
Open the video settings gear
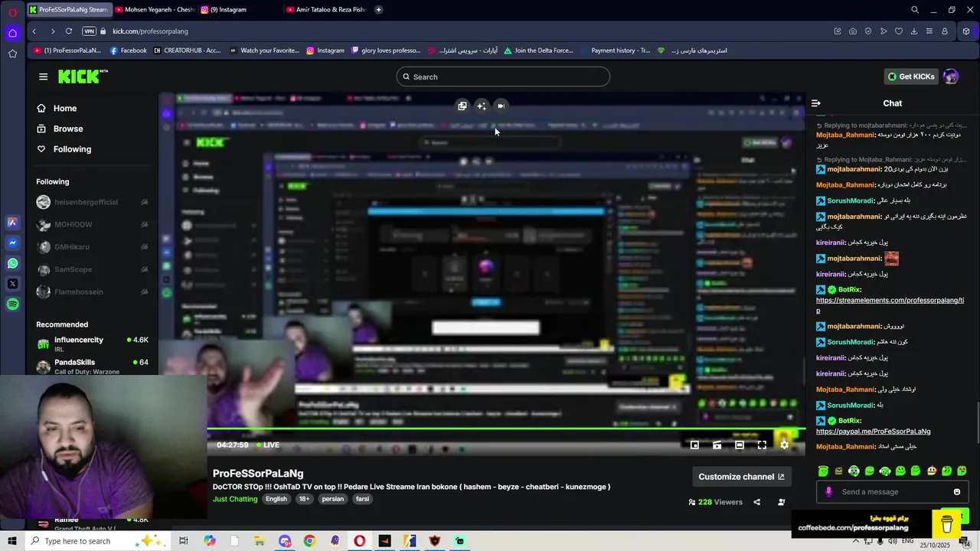click(x=784, y=445)
